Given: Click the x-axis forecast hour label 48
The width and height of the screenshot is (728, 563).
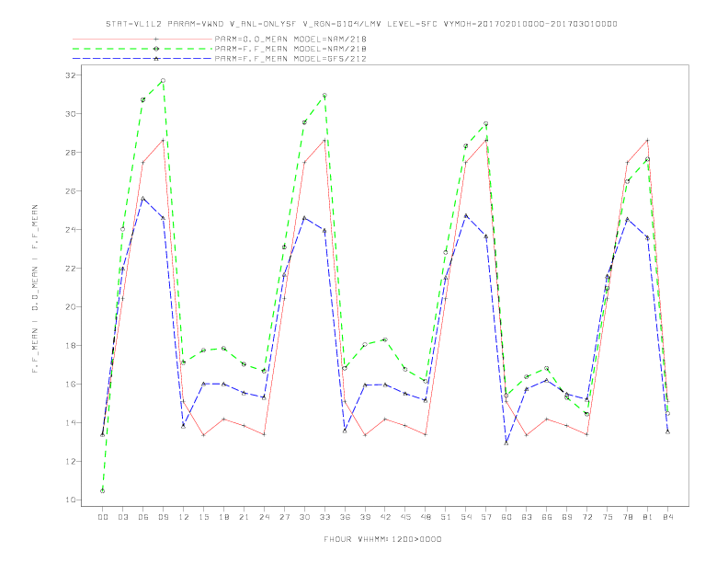Looking at the screenshot, I should 426,517.
